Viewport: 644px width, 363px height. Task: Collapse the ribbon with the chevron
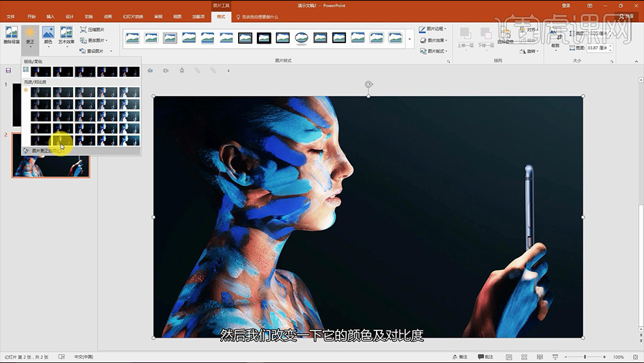636,61
